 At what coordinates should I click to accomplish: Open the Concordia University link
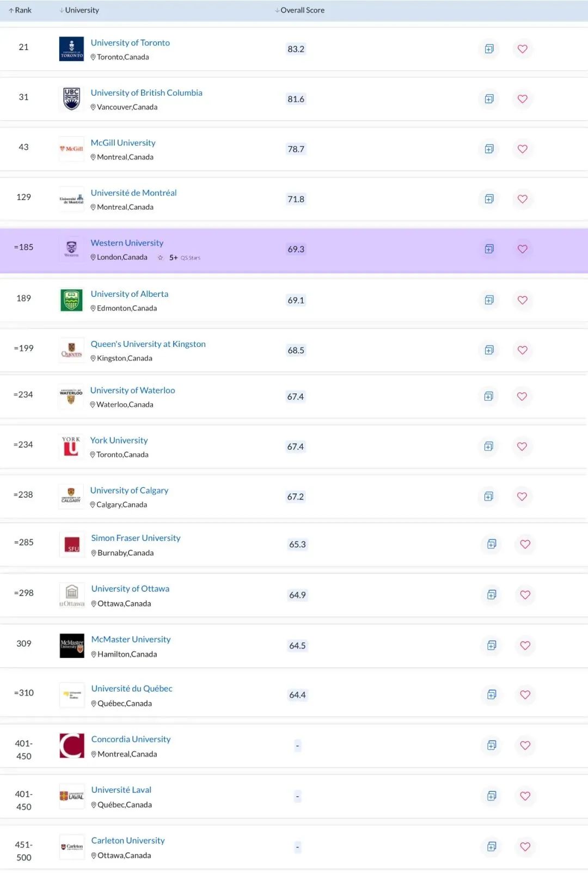130,738
